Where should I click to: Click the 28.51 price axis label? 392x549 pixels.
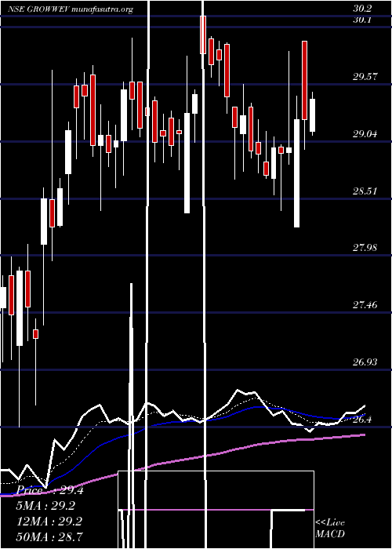click(x=365, y=191)
